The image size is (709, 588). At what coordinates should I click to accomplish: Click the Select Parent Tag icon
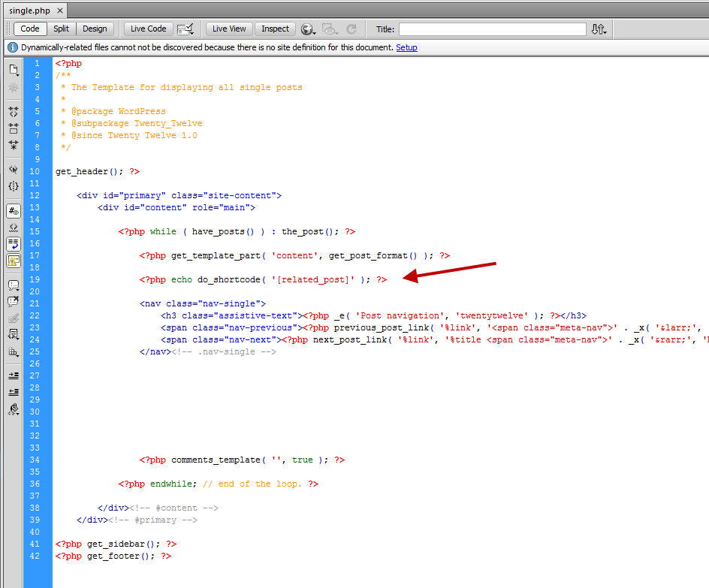pos(14,170)
